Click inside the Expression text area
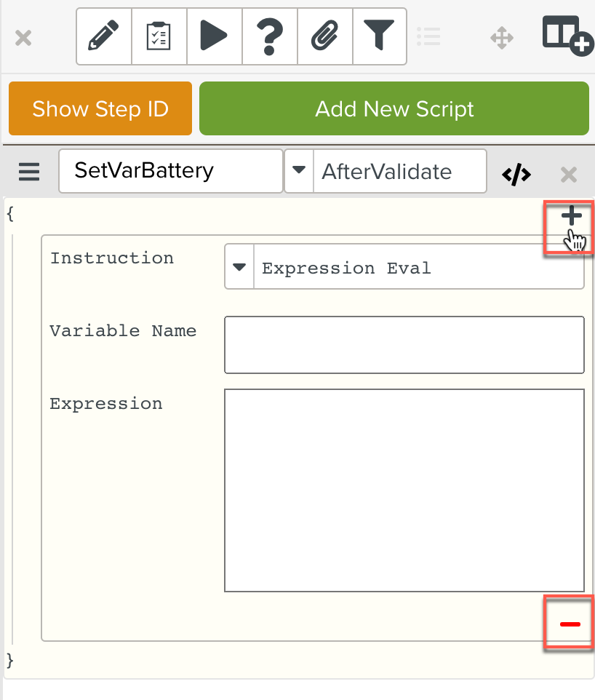This screenshot has height=700, width=595. pos(404,490)
